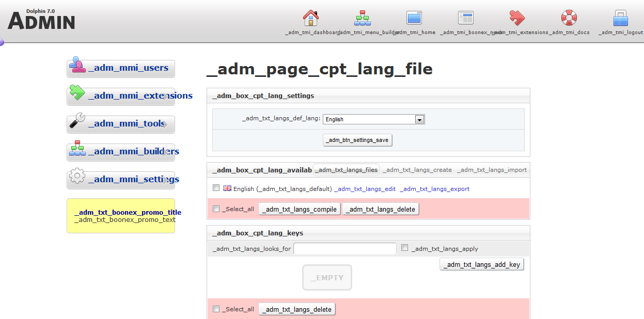Toggle Select all checkbox beside compile button
This screenshot has height=319, width=644.
[216, 209]
